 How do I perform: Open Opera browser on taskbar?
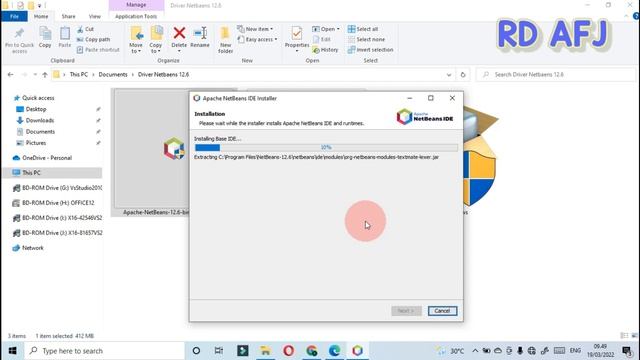[x=289, y=351]
